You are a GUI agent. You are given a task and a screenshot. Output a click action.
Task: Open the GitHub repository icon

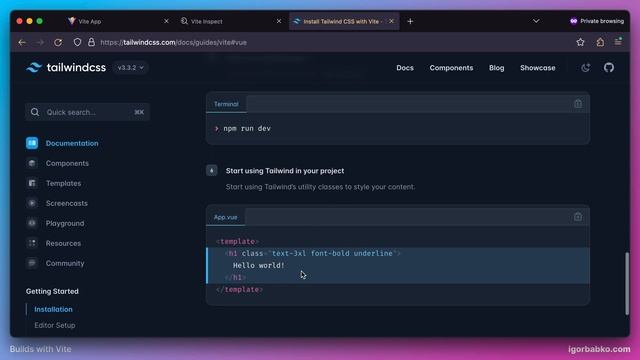coord(609,68)
